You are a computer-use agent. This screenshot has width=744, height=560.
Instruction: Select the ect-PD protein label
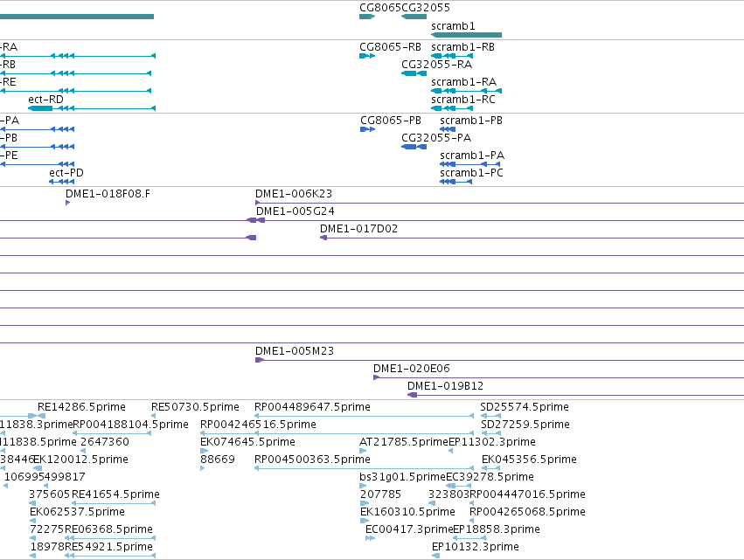[x=66, y=173]
